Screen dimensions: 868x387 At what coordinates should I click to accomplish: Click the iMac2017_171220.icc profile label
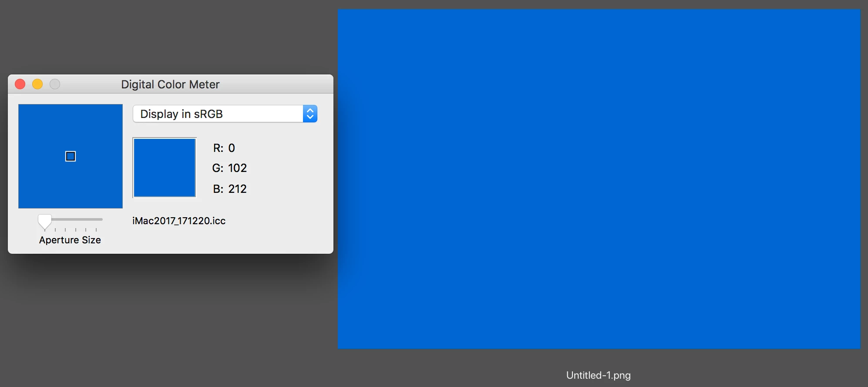point(179,221)
